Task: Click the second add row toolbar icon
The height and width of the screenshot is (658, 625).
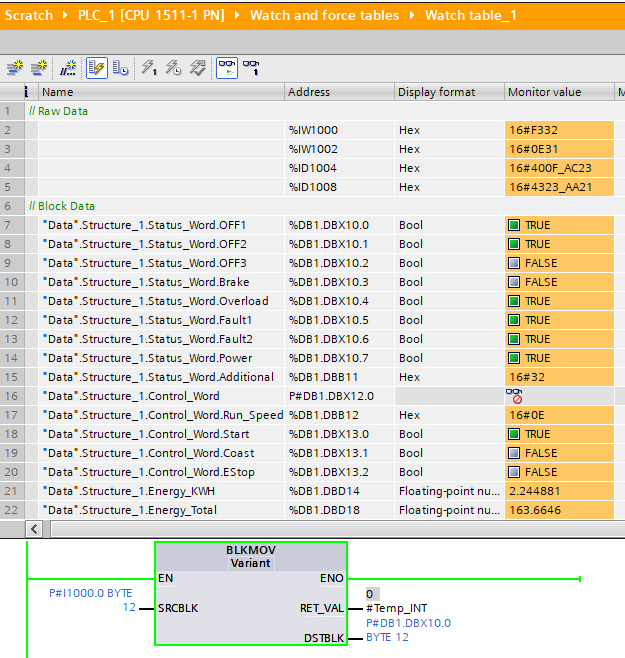Action: (x=39, y=68)
